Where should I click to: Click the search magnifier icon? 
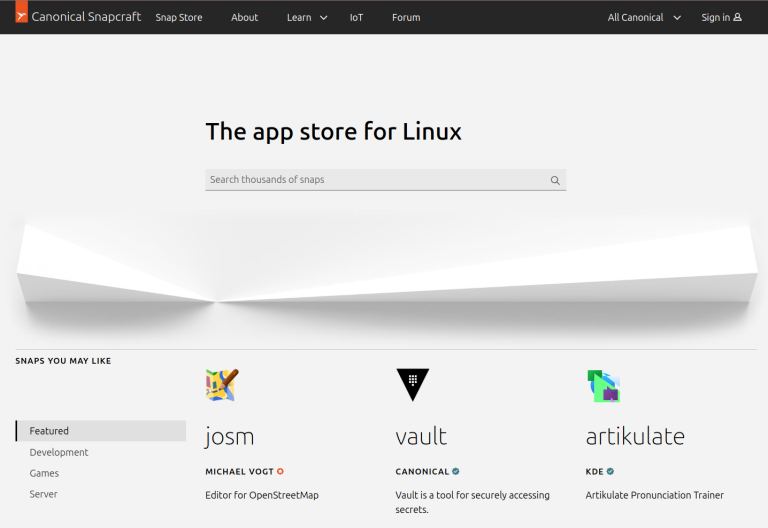[x=555, y=180]
